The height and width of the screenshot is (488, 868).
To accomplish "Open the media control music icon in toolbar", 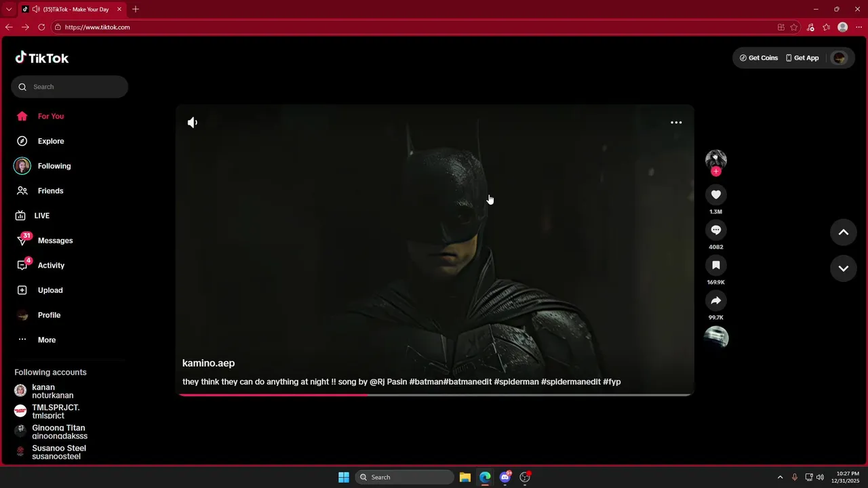I will [810, 27].
